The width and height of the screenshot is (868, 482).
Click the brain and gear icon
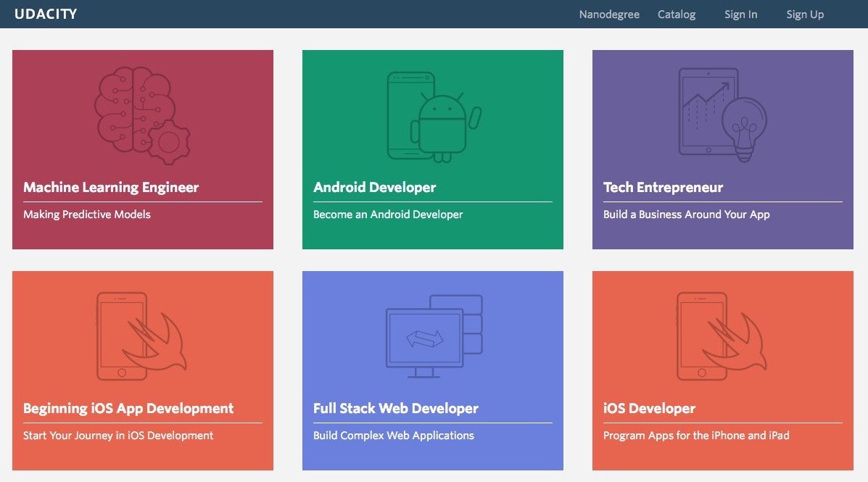(142, 115)
